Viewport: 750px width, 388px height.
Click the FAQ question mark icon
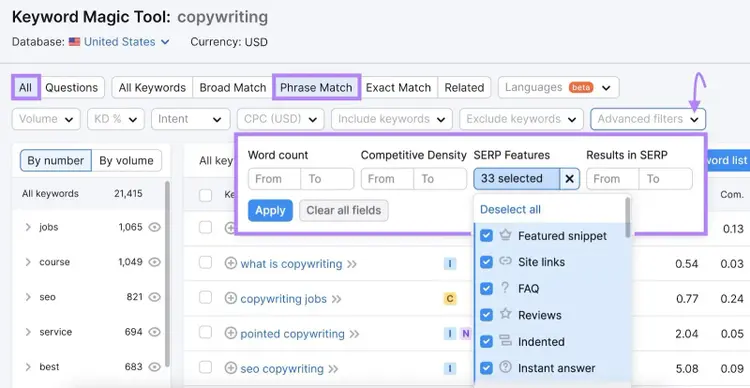[x=506, y=288]
